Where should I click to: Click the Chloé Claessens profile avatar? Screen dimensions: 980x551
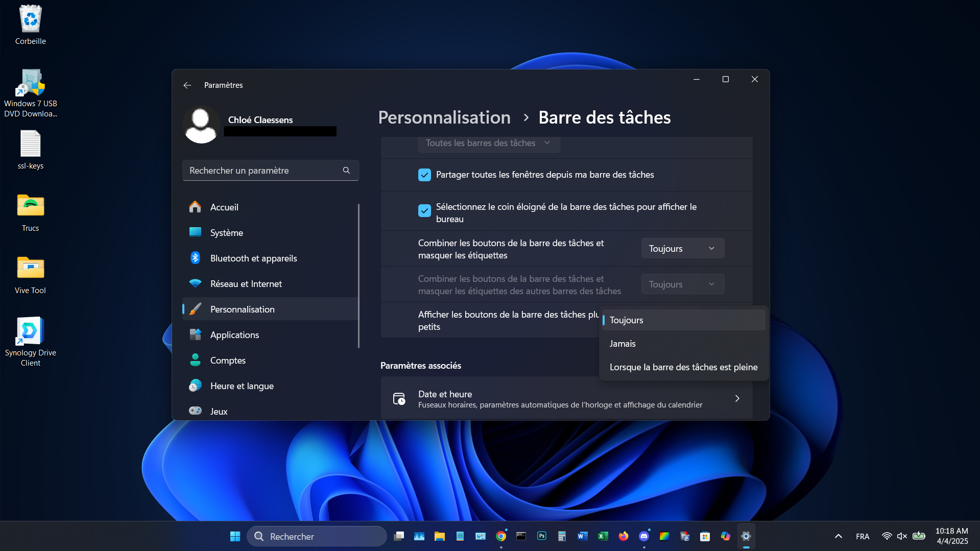pyautogui.click(x=201, y=125)
